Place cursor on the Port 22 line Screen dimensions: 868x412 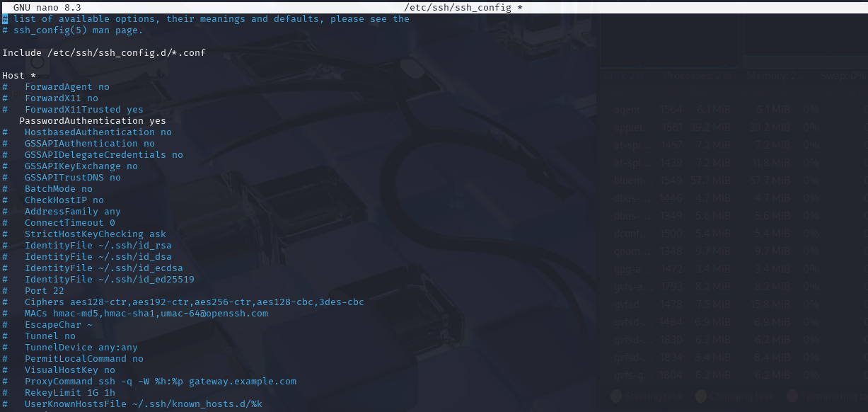(44, 291)
